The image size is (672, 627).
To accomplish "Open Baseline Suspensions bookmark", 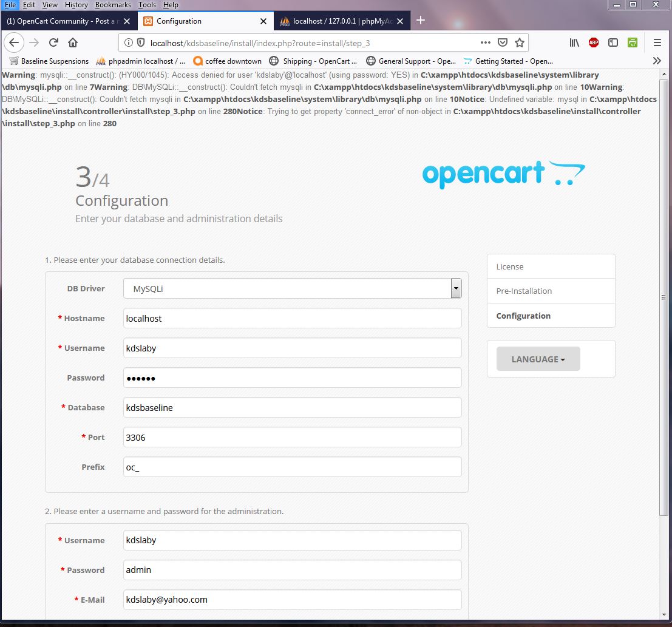I will click(49, 61).
